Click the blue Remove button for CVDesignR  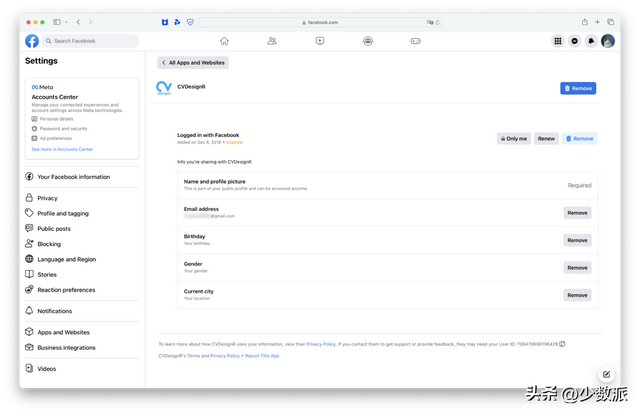pyautogui.click(x=578, y=88)
